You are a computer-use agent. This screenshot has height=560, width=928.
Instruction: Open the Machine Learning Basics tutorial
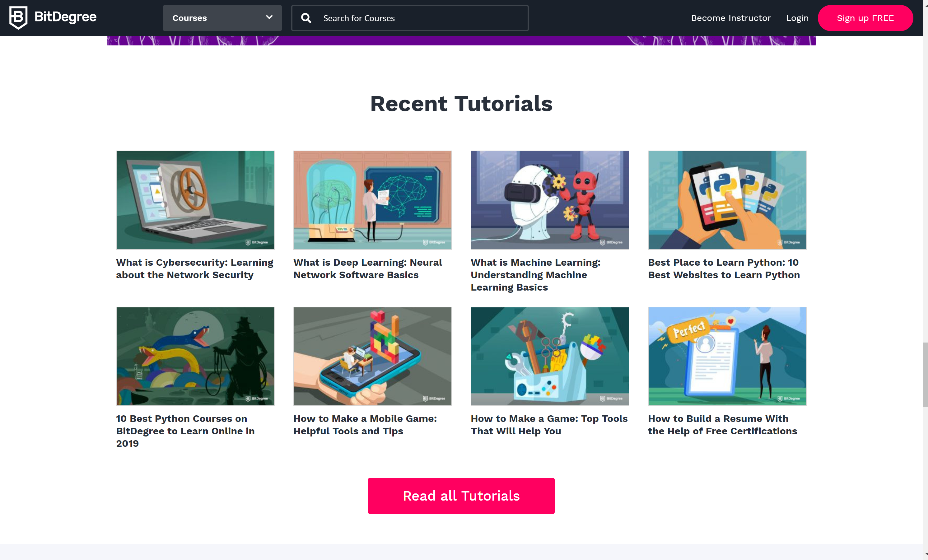(536, 275)
